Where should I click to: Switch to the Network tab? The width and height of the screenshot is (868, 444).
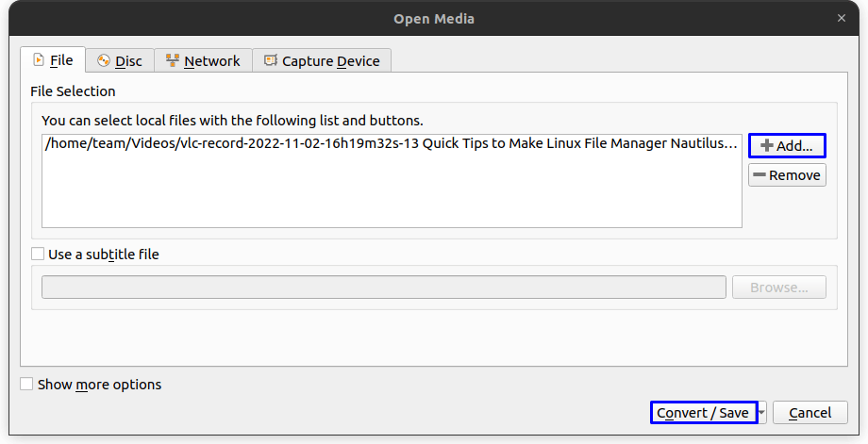coord(203,61)
